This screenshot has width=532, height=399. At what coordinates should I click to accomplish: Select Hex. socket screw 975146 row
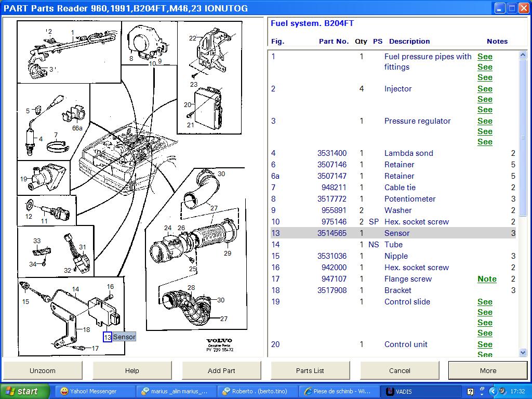393,222
